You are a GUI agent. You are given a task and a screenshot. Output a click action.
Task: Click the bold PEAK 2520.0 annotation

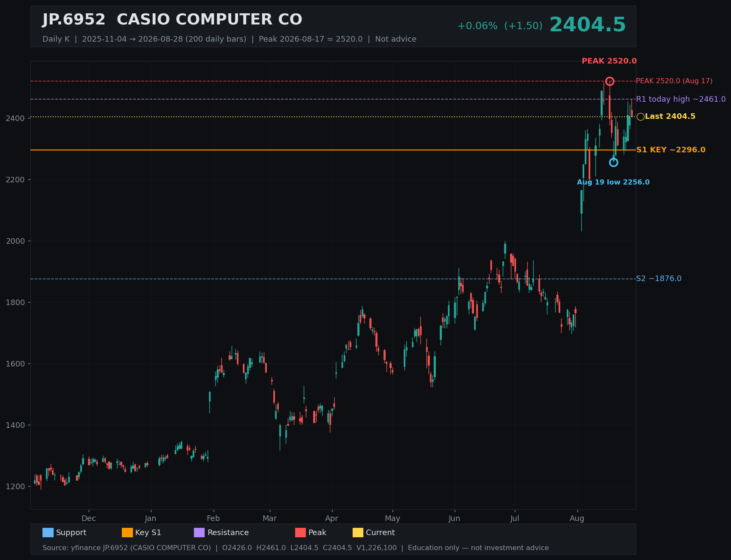[x=609, y=61]
